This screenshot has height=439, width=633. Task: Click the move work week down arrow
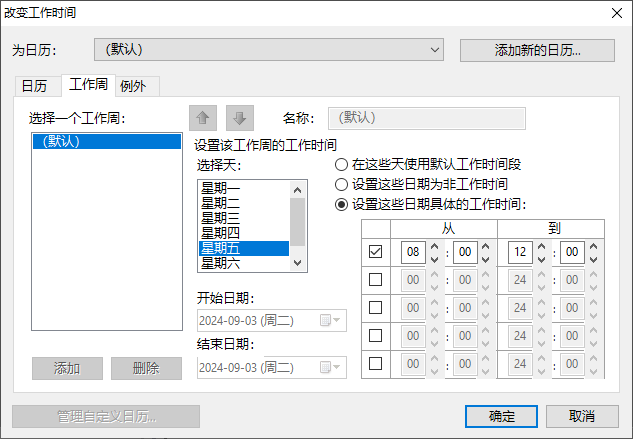pyautogui.click(x=239, y=118)
